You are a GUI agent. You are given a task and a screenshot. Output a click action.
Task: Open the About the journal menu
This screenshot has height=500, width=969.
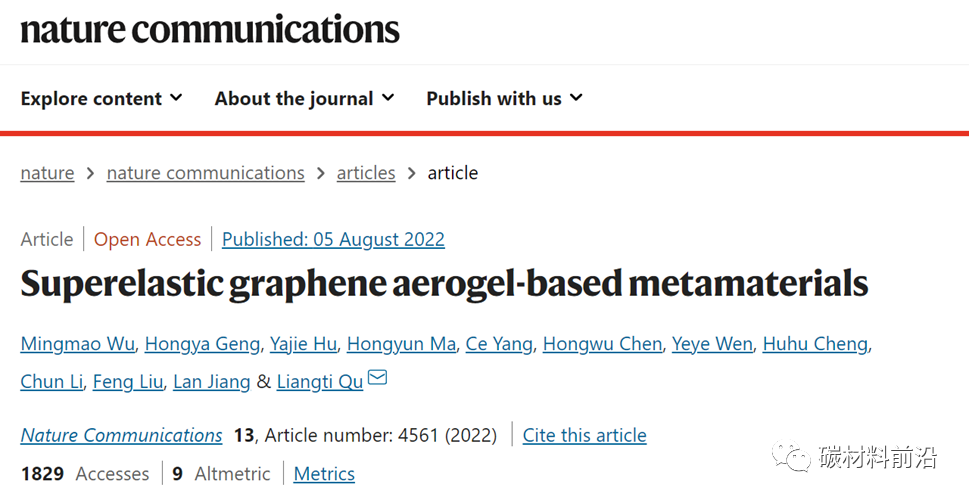tap(304, 98)
